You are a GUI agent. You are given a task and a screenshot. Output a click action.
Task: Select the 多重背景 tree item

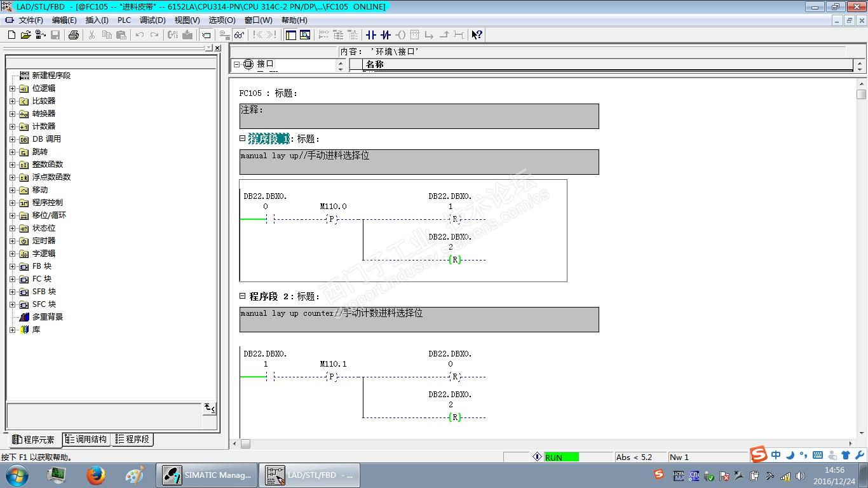click(48, 317)
